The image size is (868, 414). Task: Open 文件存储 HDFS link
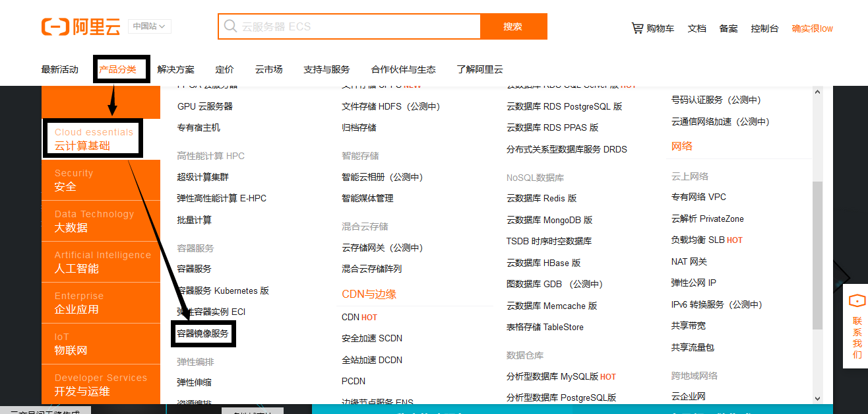(x=390, y=106)
